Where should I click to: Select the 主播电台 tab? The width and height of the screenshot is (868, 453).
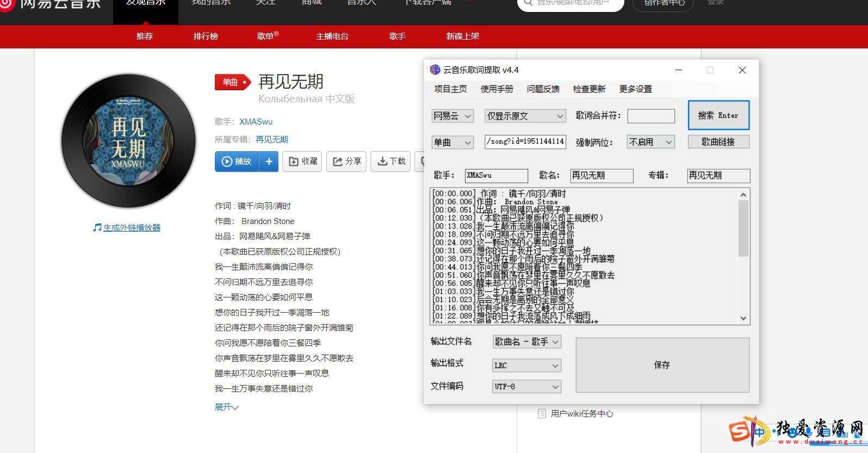point(332,36)
